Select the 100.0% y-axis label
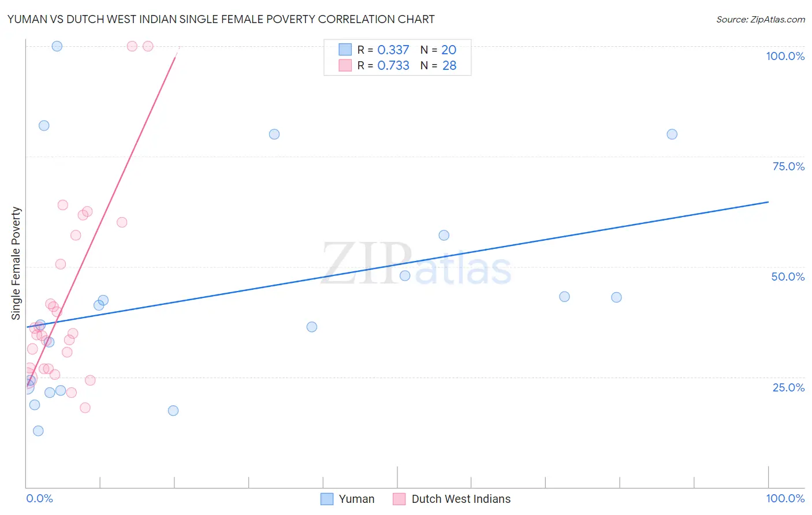Screen dimensions: 812x515 point(785,56)
